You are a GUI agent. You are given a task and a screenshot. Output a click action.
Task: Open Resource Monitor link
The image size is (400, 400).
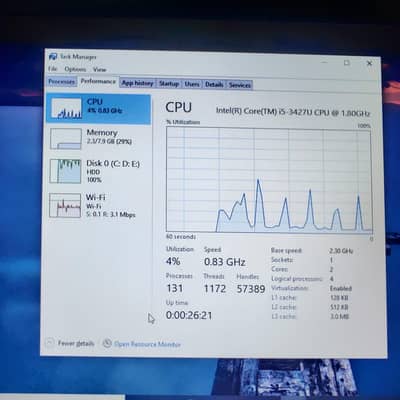tap(147, 344)
